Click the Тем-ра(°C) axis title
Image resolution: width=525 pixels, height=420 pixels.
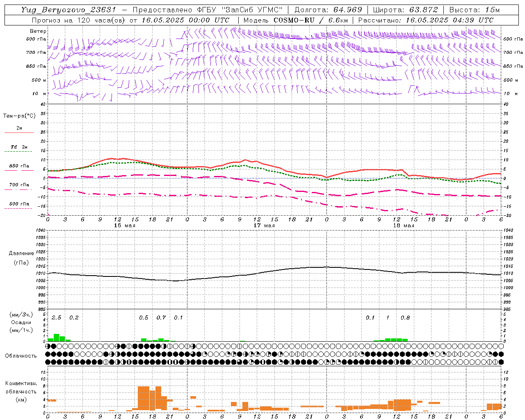click(x=19, y=116)
